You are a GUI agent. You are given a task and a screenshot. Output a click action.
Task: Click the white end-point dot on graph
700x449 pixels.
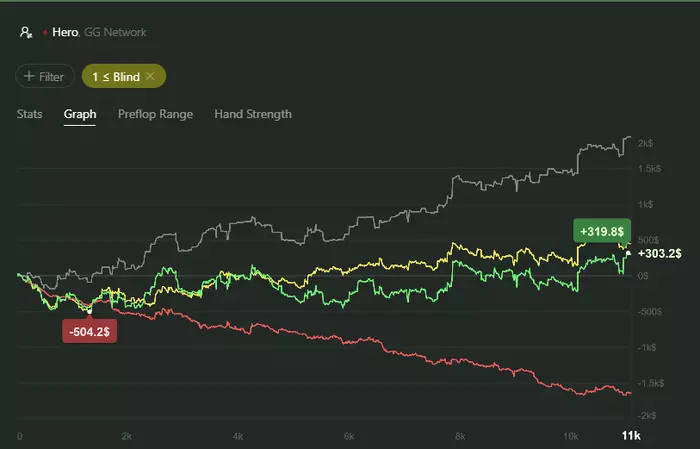tap(627, 254)
